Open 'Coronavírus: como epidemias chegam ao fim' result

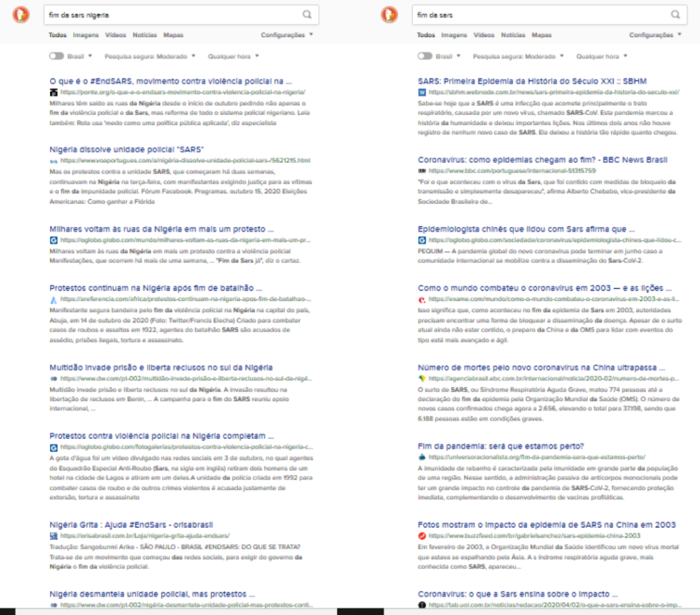point(542,160)
